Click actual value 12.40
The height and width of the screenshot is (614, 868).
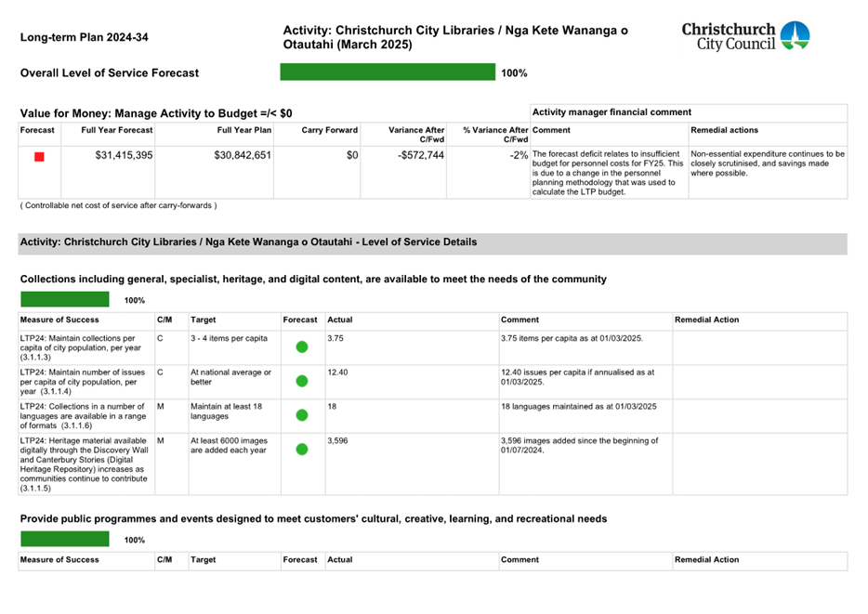coord(337,372)
